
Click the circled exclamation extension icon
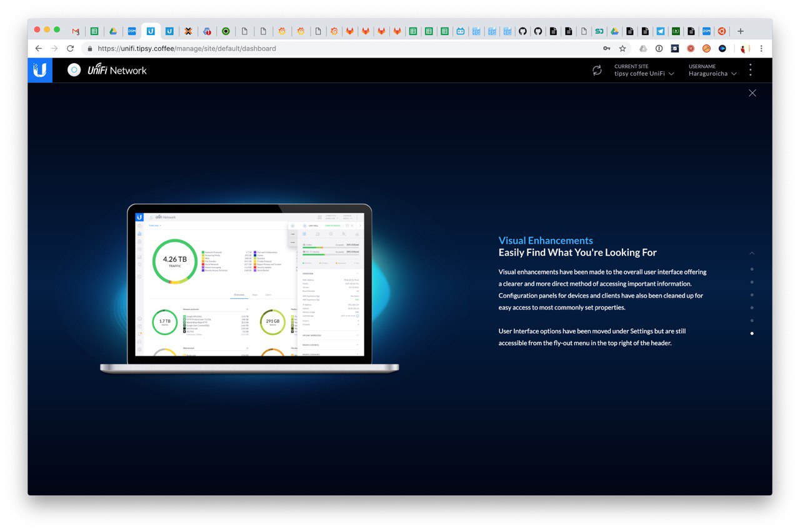click(x=659, y=48)
